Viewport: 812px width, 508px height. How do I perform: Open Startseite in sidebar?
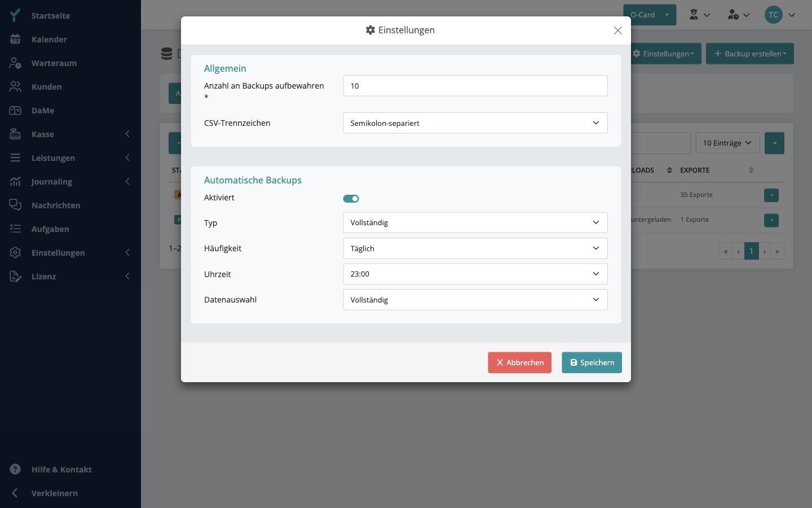(51, 16)
